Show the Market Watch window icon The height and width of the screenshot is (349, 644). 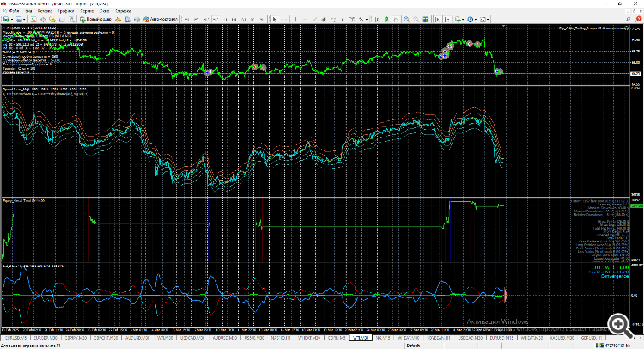(x=33, y=19)
